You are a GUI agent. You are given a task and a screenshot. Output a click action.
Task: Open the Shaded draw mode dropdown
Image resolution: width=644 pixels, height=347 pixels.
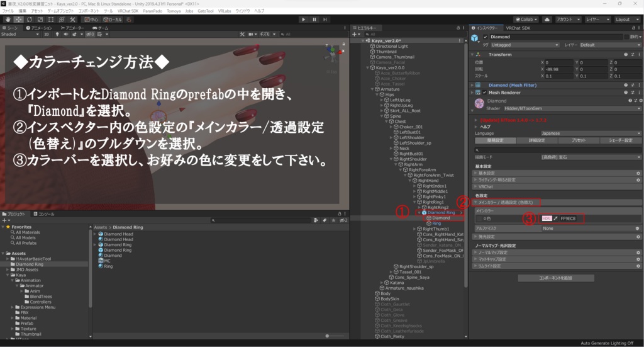19,34
